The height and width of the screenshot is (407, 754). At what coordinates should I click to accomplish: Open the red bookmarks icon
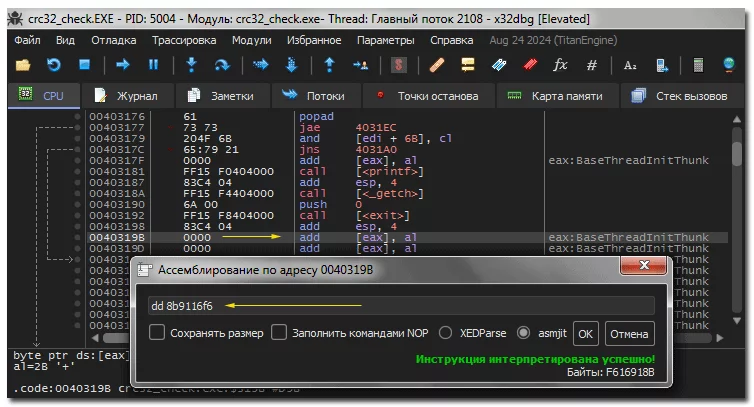(530, 64)
